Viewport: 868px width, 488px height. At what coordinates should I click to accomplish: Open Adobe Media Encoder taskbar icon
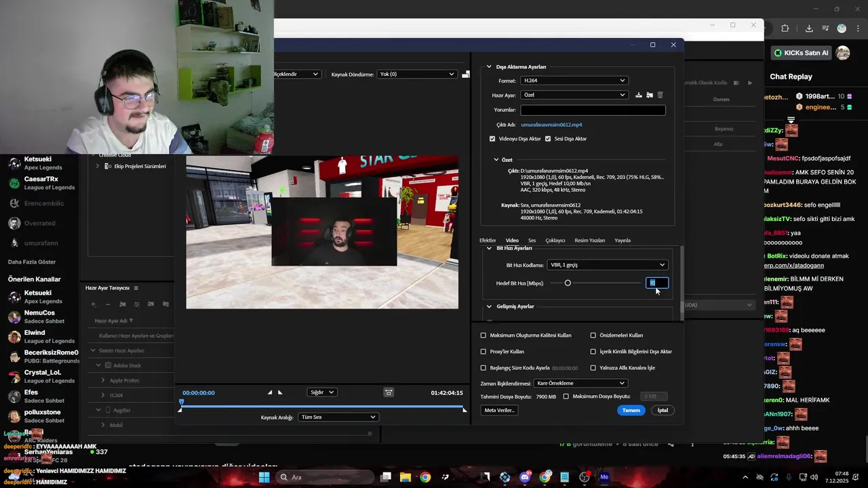pos(604,477)
